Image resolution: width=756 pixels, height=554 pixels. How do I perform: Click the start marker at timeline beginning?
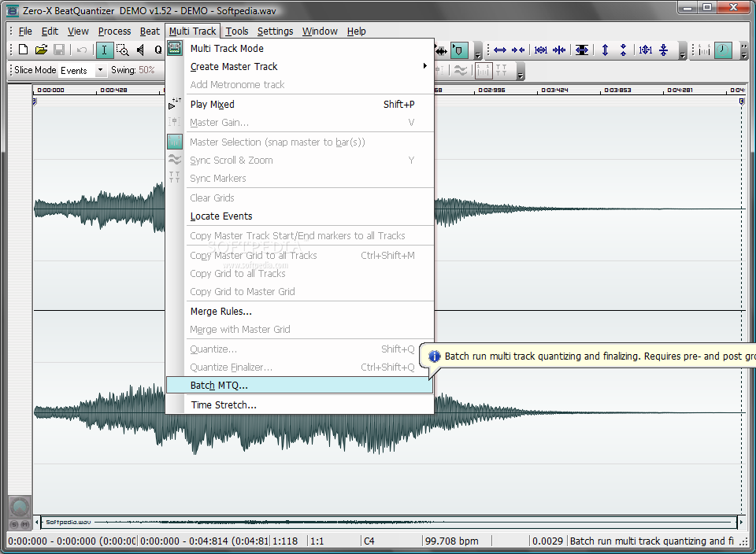tap(34, 101)
